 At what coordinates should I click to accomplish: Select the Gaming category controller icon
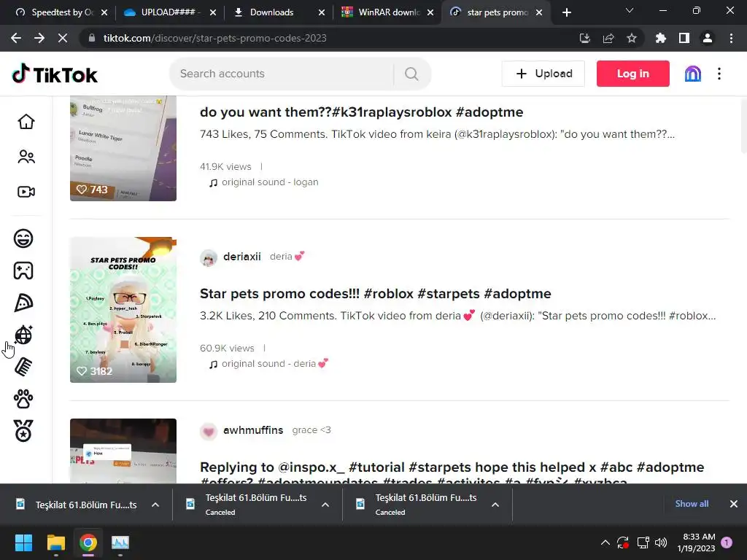point(23,271)
